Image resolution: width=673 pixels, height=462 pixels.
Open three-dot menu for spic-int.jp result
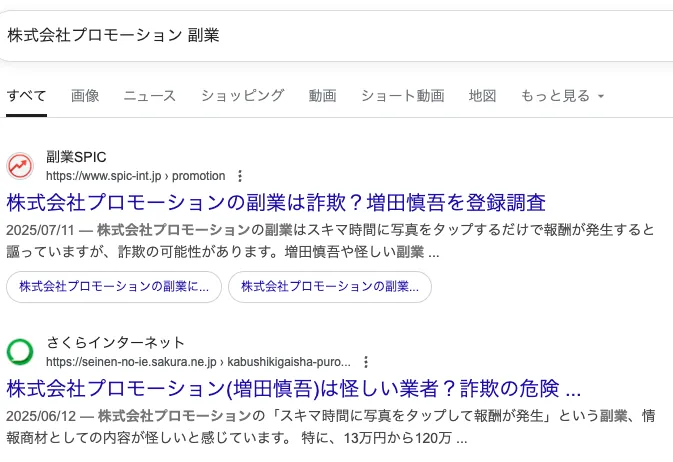coord(240,176)
